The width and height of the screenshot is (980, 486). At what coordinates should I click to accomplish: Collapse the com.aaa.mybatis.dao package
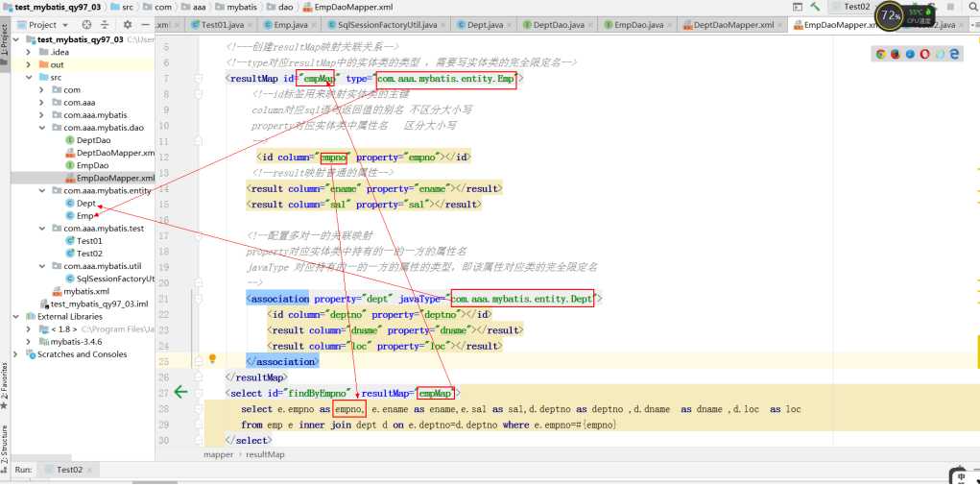coord(42,128)
